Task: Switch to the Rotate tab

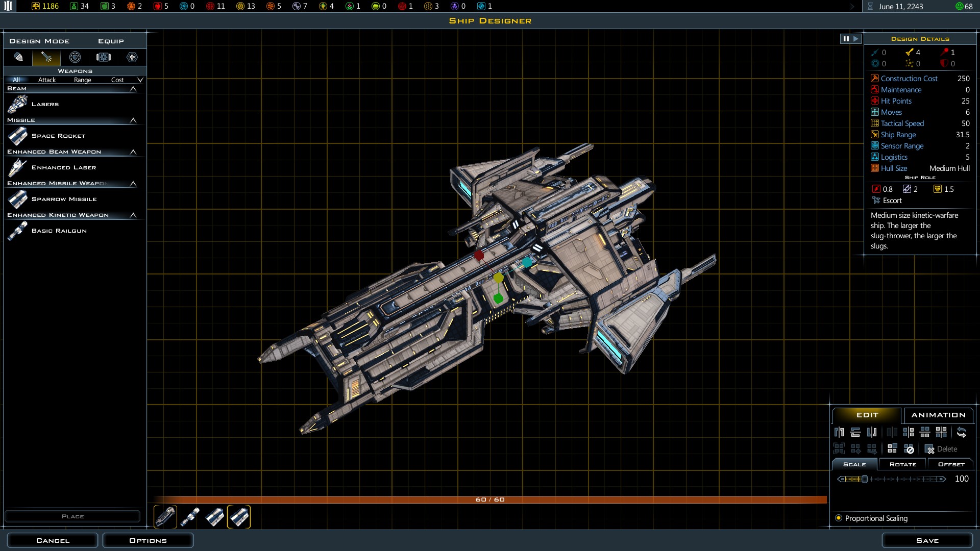Action: pyautogui.click(x=902, y=464)
